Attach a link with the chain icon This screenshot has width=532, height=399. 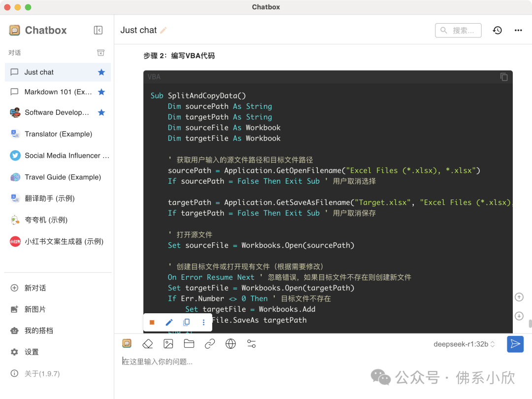(210, 344)
